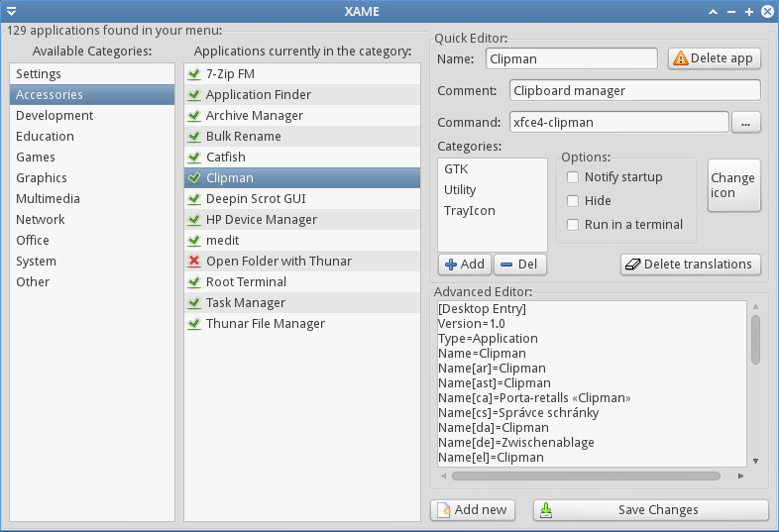Click the green check icon beside 7-Zip FM
779x532 pixels.
tap(194, 74)
